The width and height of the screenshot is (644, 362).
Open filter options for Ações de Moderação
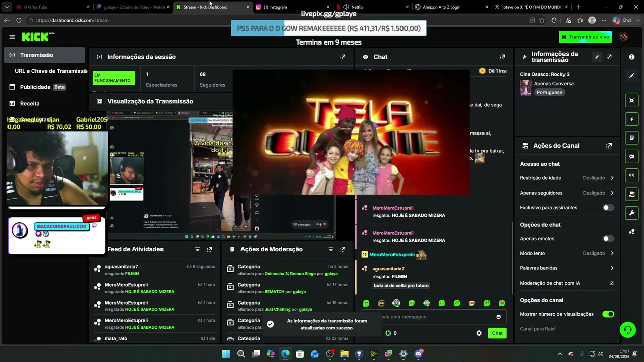331,249
